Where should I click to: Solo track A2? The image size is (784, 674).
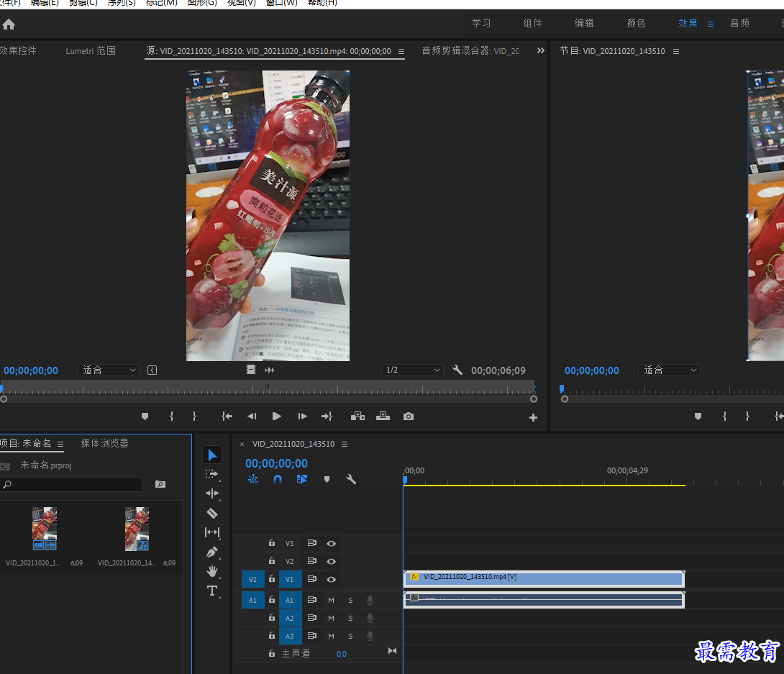tap(350, 618)
